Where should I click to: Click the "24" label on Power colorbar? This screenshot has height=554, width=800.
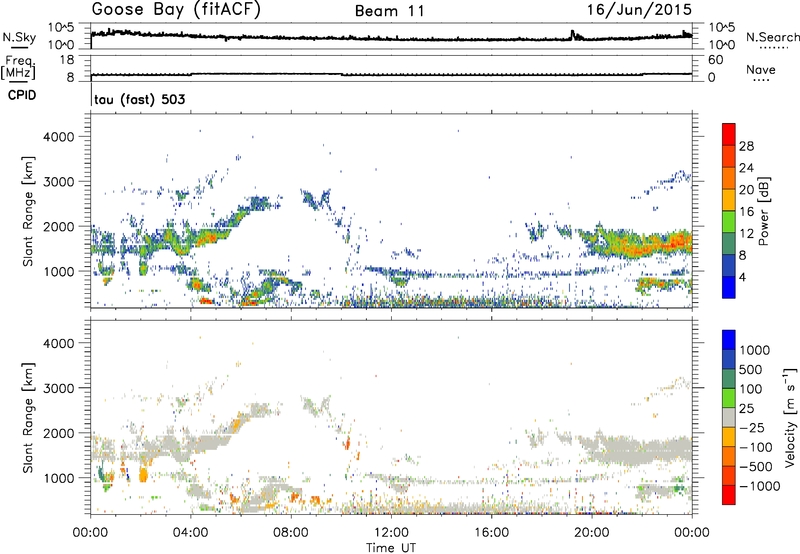pos(746,168)
